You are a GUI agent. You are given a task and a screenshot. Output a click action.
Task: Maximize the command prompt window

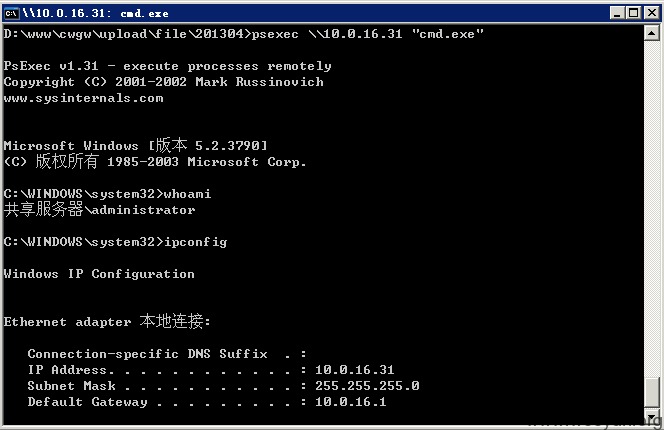(634, 13)
